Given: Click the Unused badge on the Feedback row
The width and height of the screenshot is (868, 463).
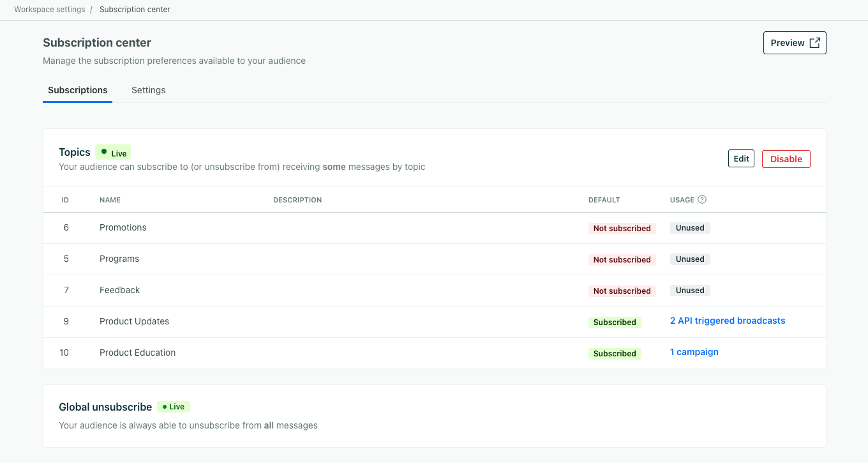Looking at the screenshot, I should pyautogui.click(x=690, y=290).
